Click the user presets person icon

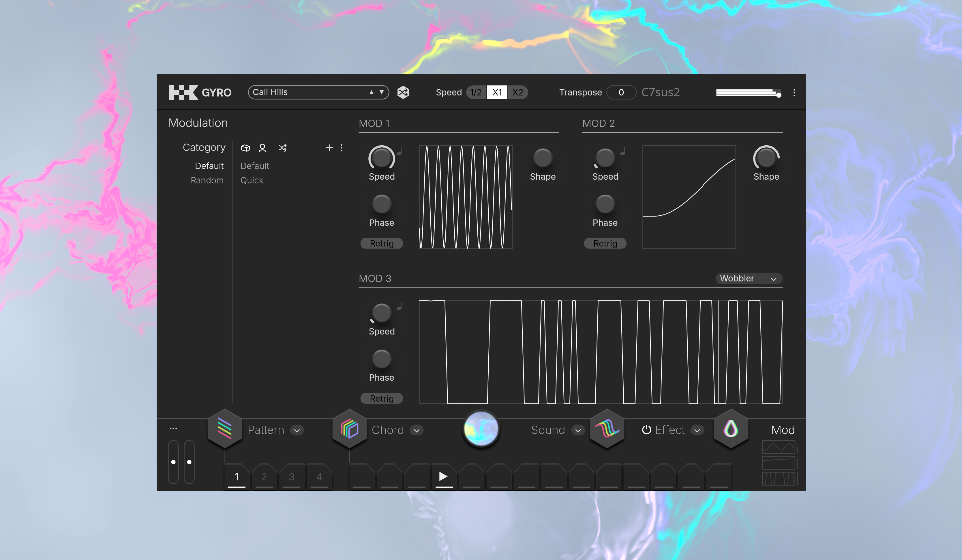tap(262, 148)
